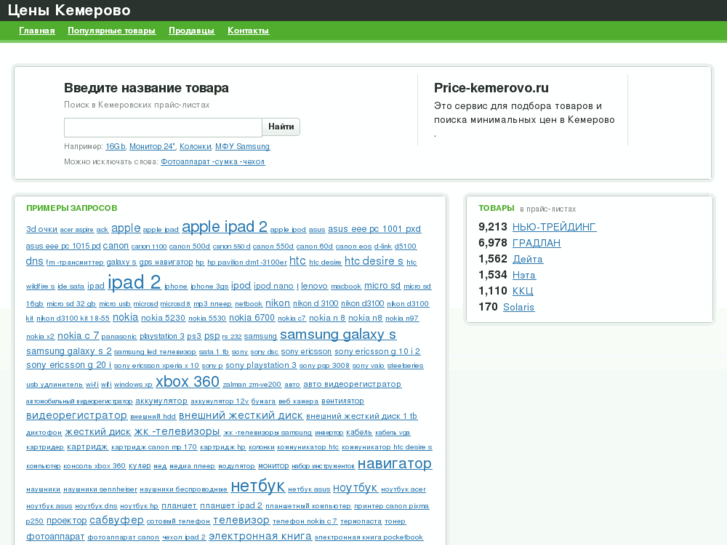Screen dimensions: 727x545
Task: Choose the кабель tag
Action: click(359, 432)
